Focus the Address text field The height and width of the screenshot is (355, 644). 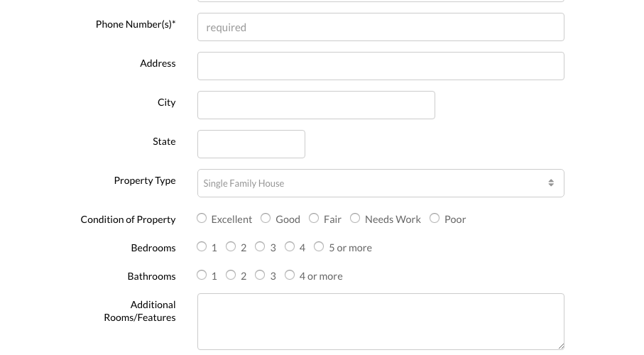pyautogui.click(x=381, y=66)
